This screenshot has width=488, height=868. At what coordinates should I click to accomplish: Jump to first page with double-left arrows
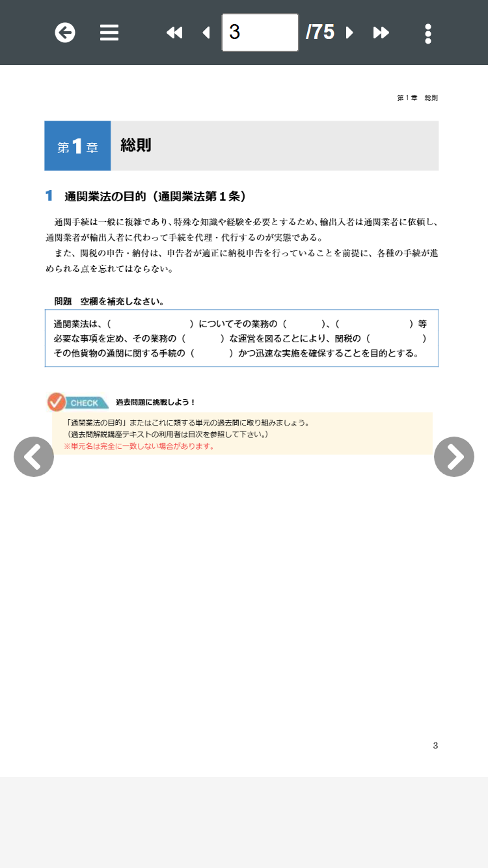pos(174,33)
